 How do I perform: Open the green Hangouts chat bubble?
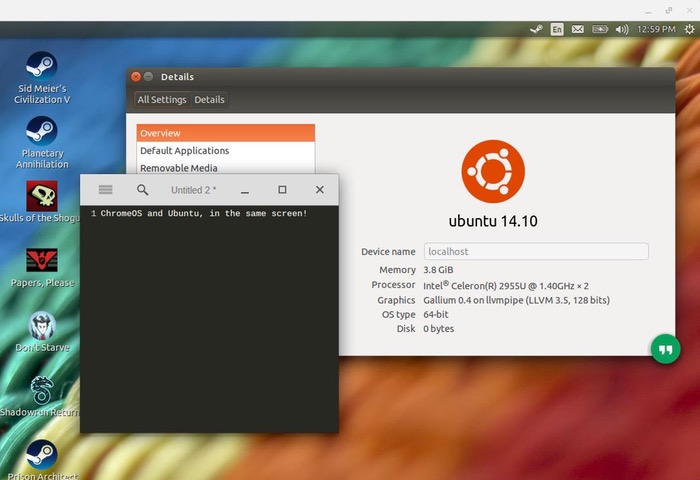(x=665, y=348)
